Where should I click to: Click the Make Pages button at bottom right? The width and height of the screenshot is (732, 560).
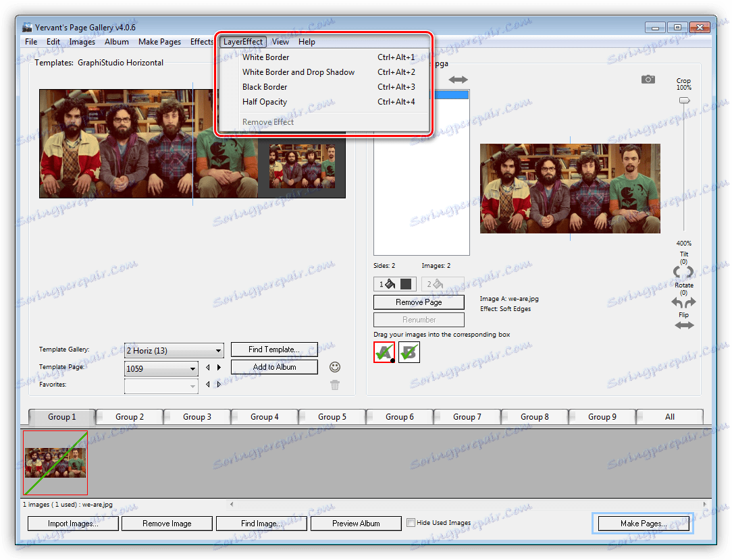tap(644, 524)
